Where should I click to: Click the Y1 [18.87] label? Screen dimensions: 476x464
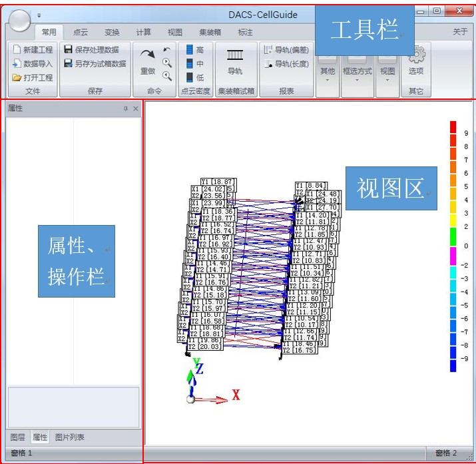click(x=218, y=182)
